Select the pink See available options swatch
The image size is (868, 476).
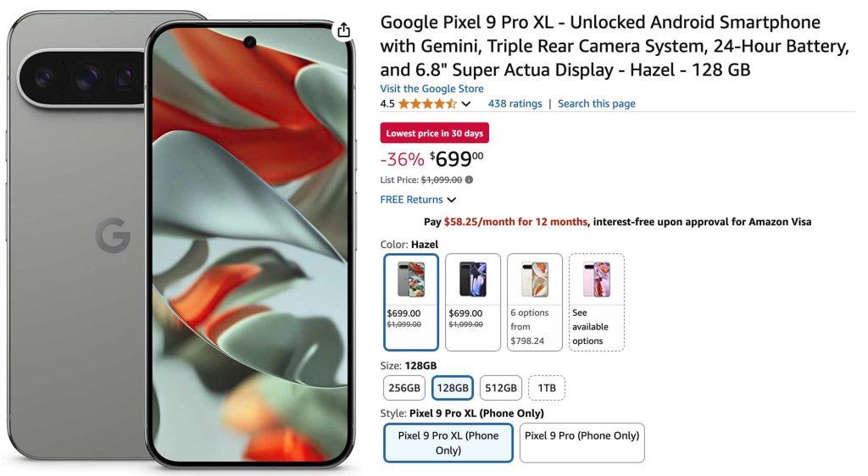point(597,302)
